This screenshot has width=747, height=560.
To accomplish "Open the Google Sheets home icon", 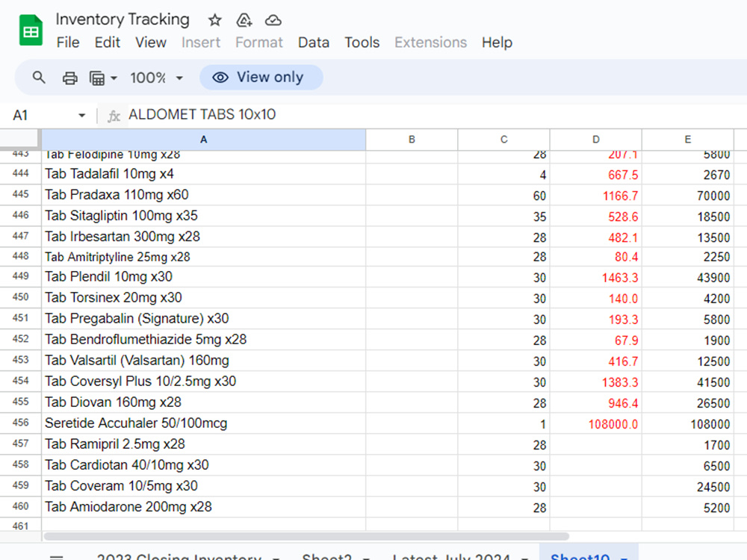I will (31, 31).
